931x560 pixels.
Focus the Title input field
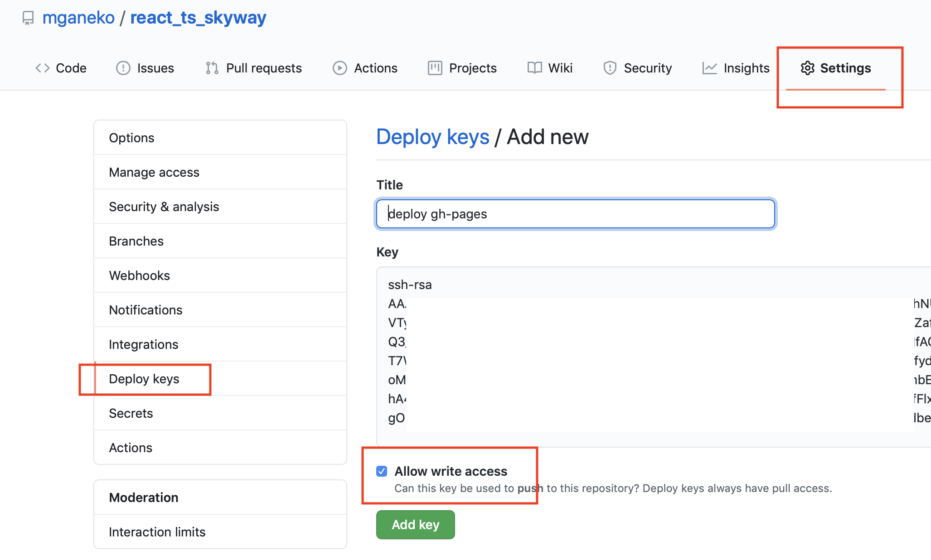(576, 214)
